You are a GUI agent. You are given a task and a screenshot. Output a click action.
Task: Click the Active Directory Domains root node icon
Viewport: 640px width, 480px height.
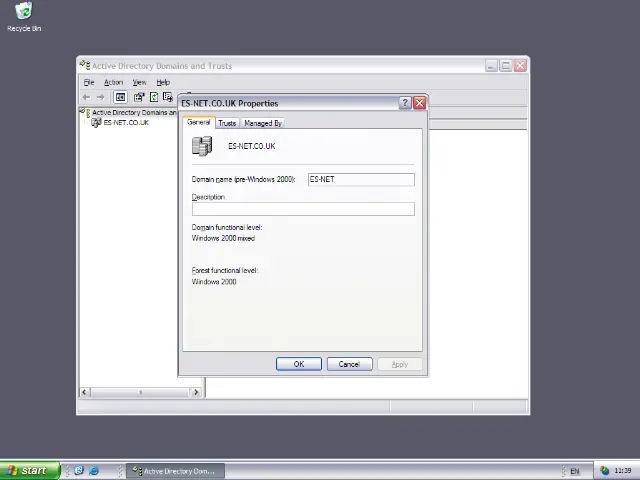(85, 112)
